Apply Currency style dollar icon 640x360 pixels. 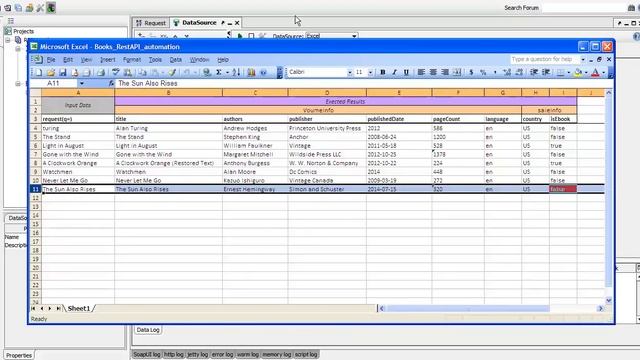[471, 72]
